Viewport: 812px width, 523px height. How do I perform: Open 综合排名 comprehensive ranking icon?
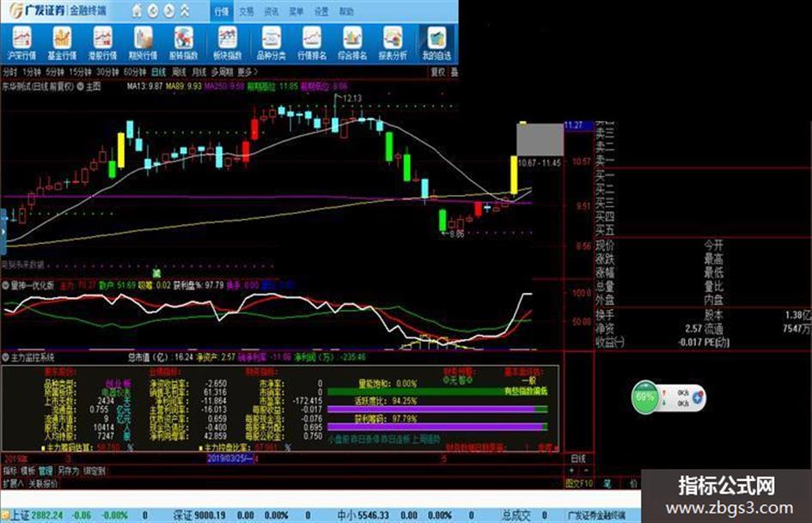[352, 44]
